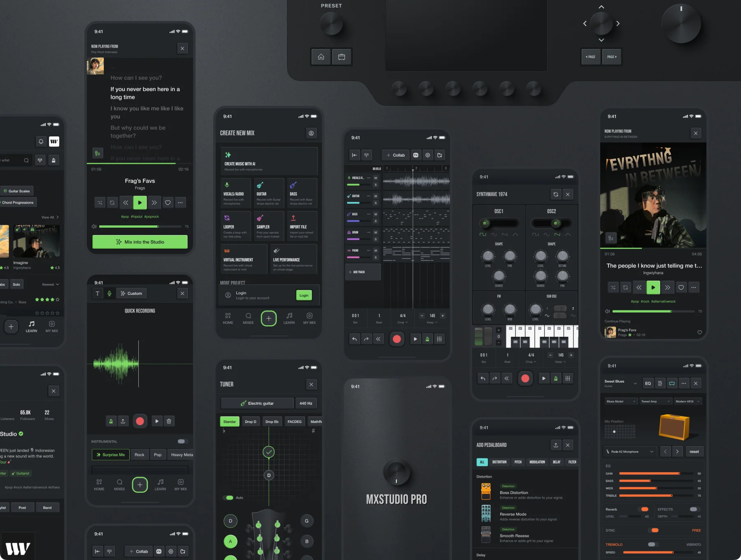Solo the Guitar track with its S button
Image resolution: width=741 pixels, height=560 pixels.
[375, 203]
